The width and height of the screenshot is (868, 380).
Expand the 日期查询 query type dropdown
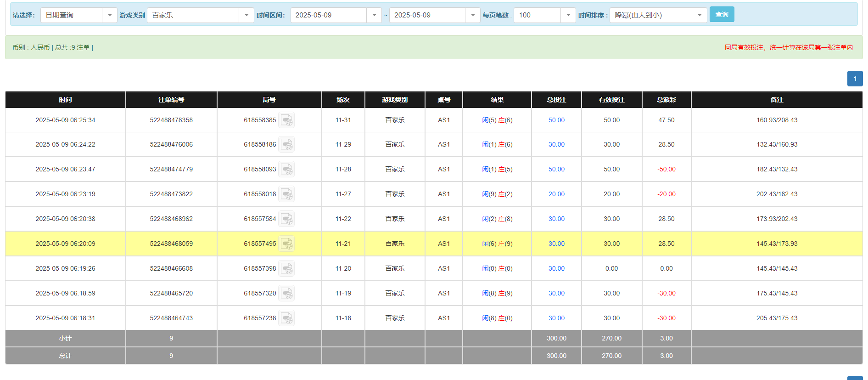[x=109, y=15]
